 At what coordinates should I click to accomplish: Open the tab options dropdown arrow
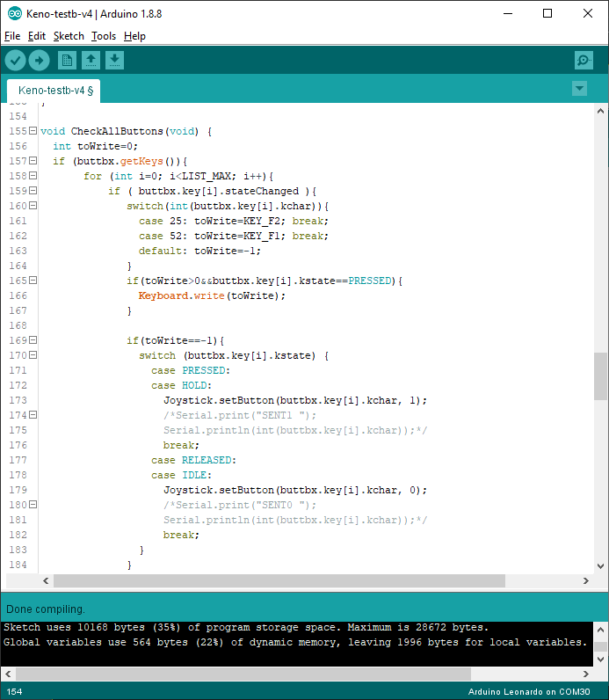tap(579, 89)
